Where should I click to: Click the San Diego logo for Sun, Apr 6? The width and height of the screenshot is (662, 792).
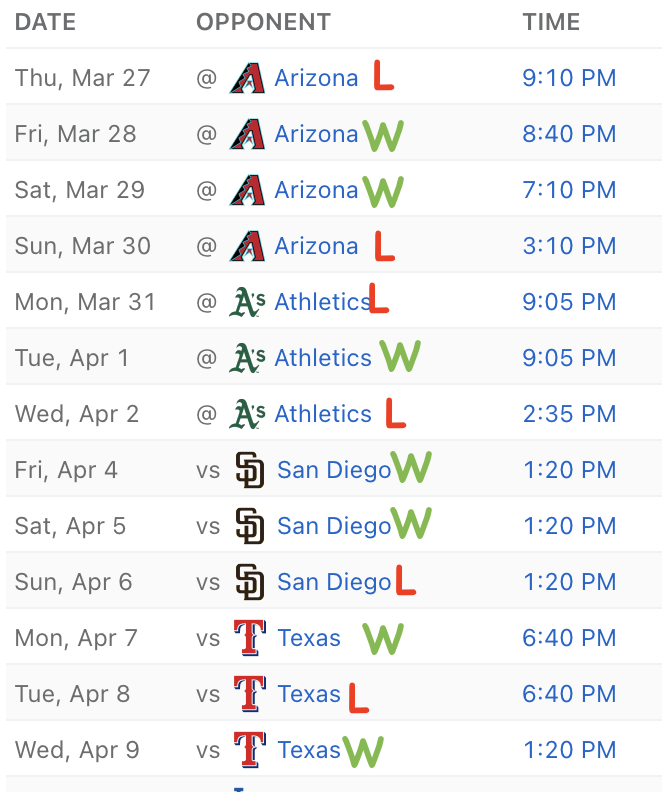pyautogui.click(x=250, y=582)
